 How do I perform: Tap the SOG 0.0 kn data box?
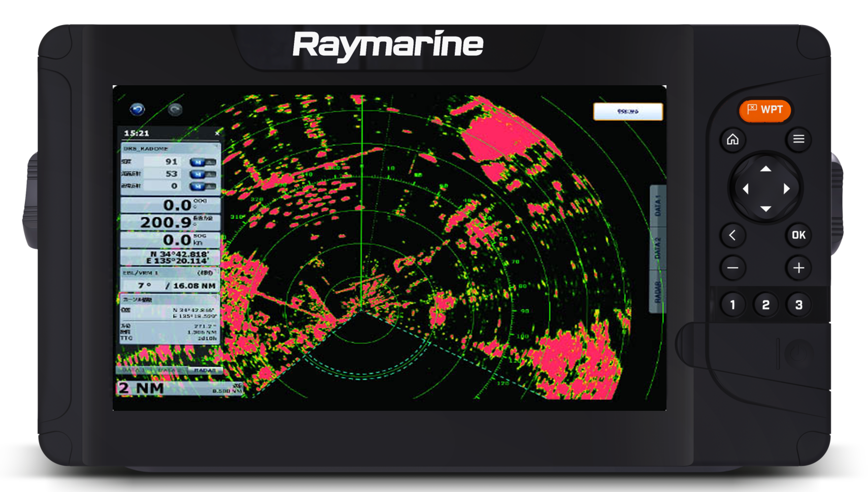coord(170,239)
